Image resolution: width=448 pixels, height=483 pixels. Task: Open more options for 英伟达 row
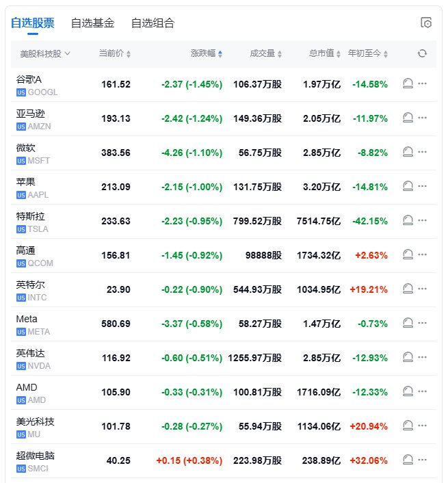[423, 357]
